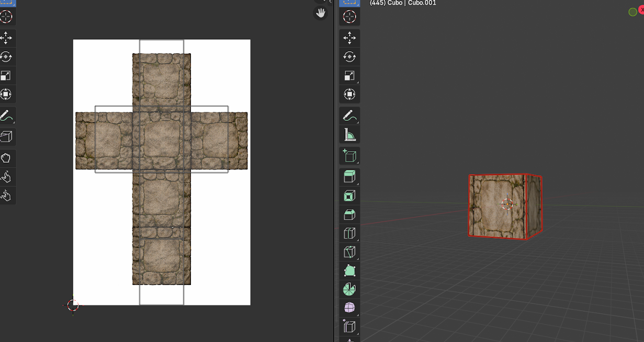Activate the 3D viewport Transform tool

pyautogui.click(x=349, y=95)
